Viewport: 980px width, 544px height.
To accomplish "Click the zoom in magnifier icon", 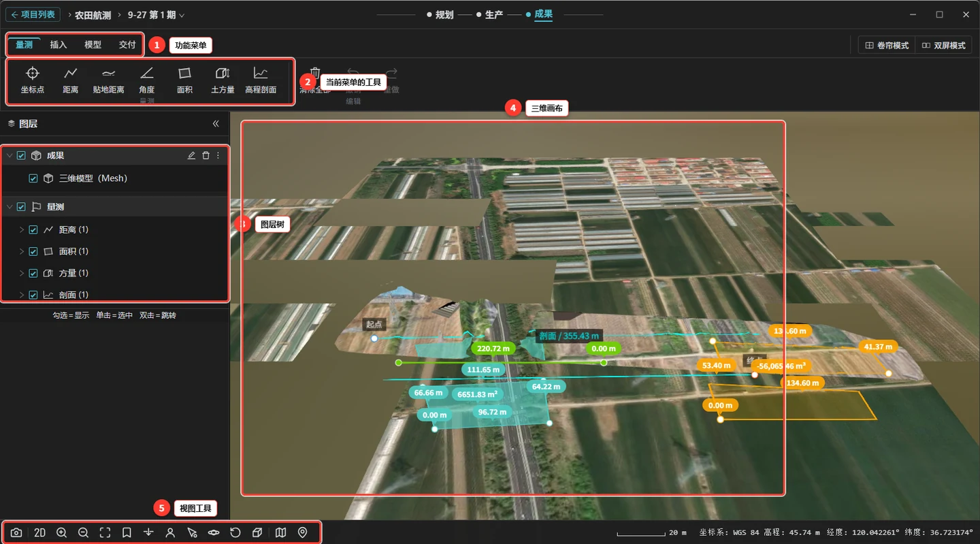I will [61, 532].
